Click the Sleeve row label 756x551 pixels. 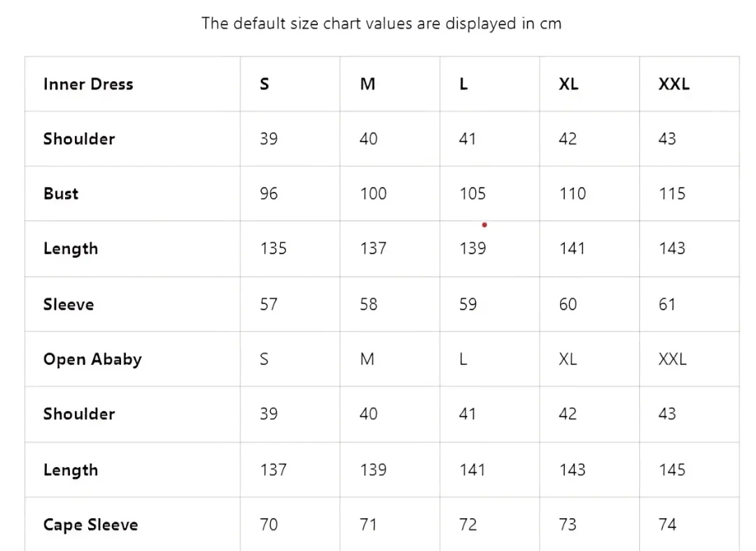[69, 304]
